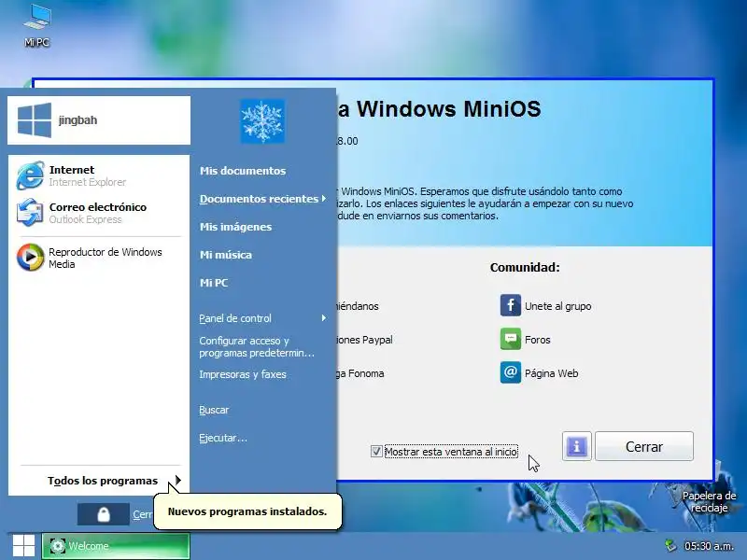Click Nuevos programas instalados balloon tip

[x=247, y=511]
